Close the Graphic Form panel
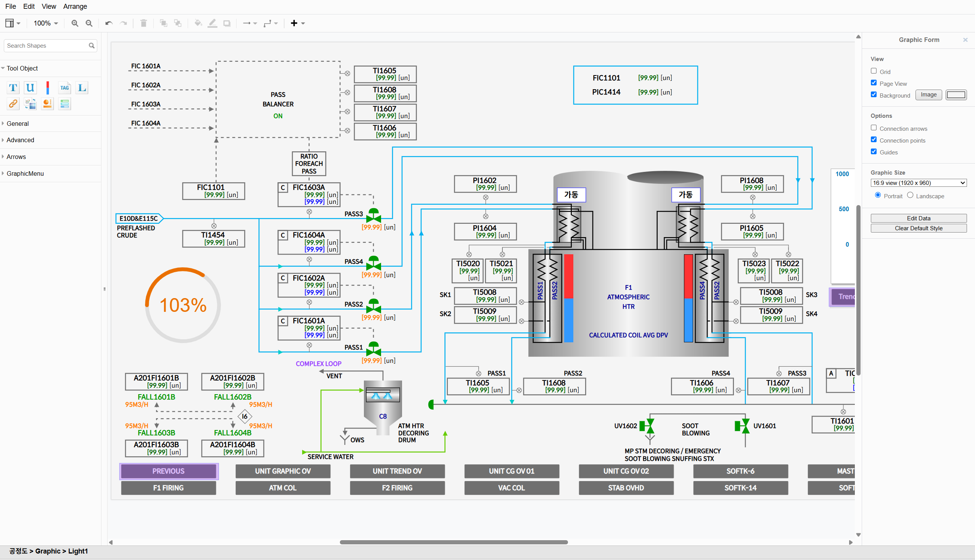 pyautogui.click(x=965, y=40)
